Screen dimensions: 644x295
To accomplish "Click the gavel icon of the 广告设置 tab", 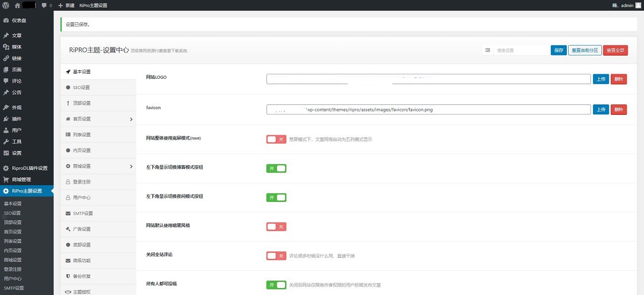I will [68, 229].
